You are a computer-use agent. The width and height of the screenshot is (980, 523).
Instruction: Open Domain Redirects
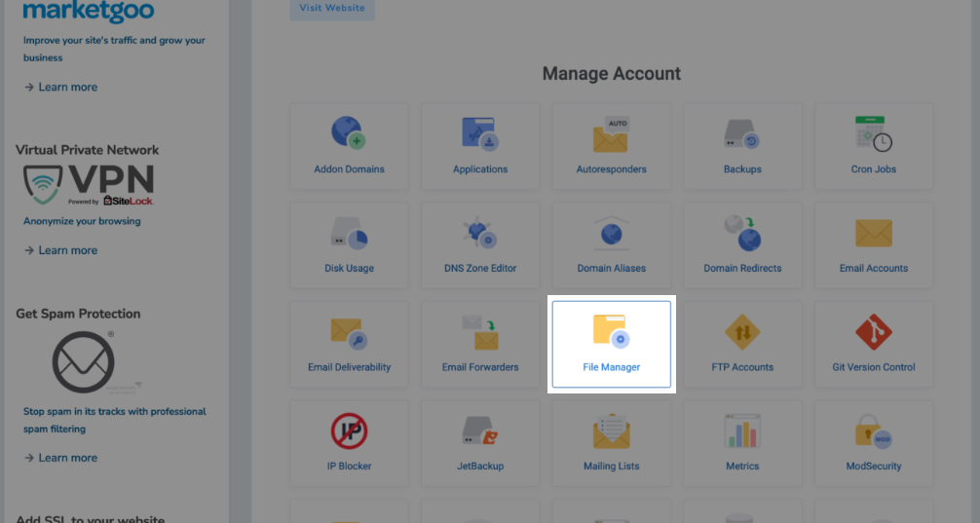tap(742, 245)
